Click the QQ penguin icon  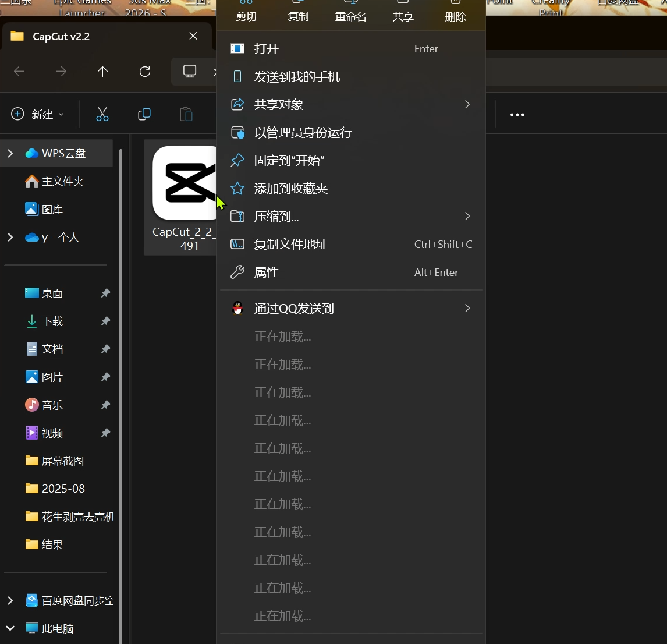pyautogui.click(x=237, y=308)
